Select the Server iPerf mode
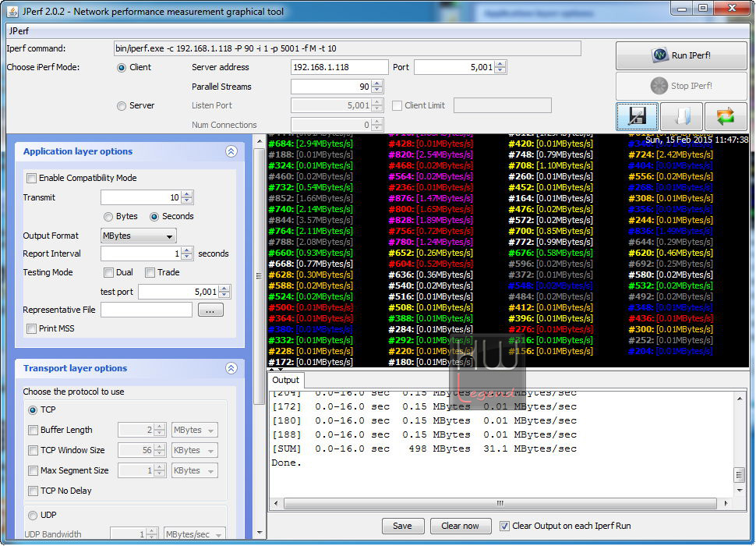The width and height of the screenshot is (756, 546). 122,105
